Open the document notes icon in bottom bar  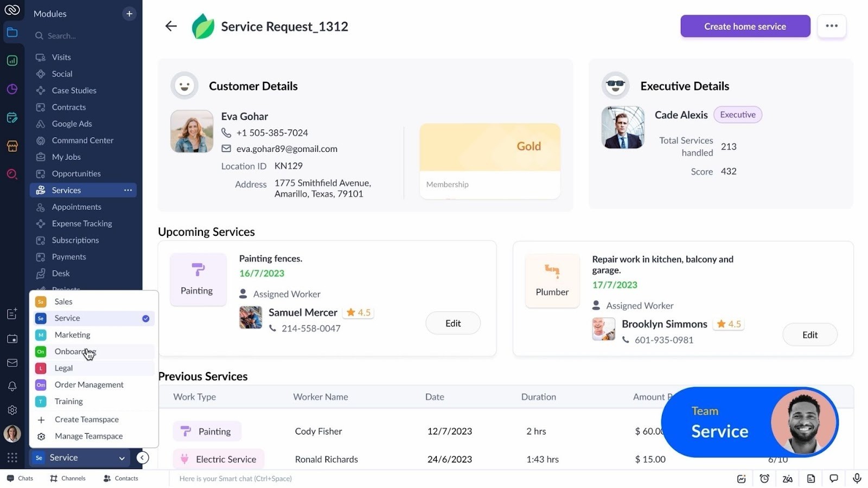click(x=810, y=478)
